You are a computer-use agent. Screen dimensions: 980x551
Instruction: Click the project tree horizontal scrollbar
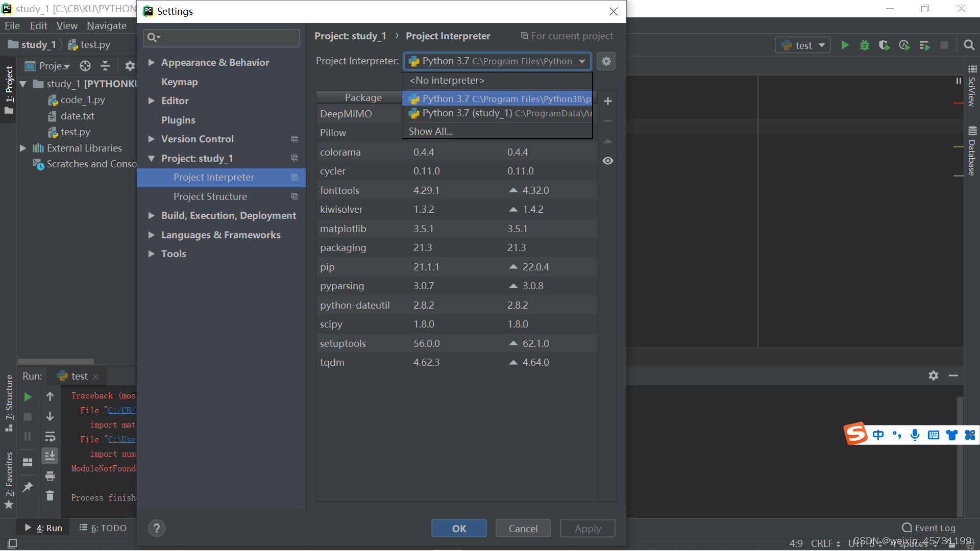pos(56,361)
